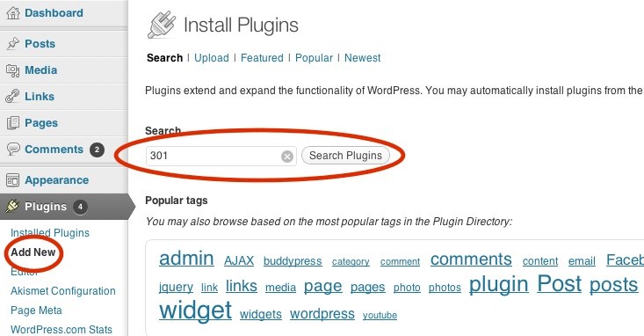Select Add New under Plugins

click(33, 252)
